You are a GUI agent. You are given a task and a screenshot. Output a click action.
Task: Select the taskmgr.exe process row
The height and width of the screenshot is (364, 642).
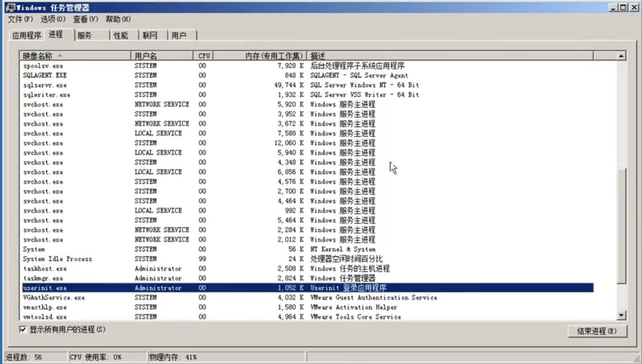point(308,278)
